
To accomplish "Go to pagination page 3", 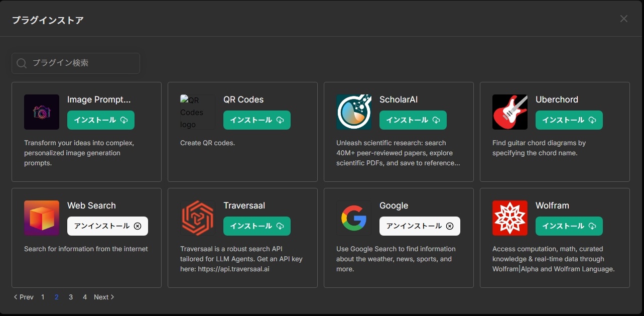I will [x=71, y=297].
